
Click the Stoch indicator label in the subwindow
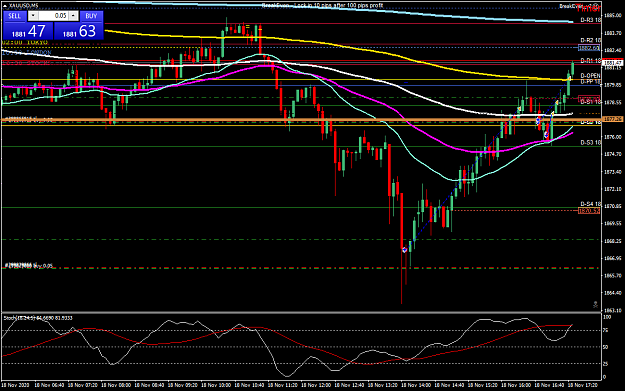[38, 318]
